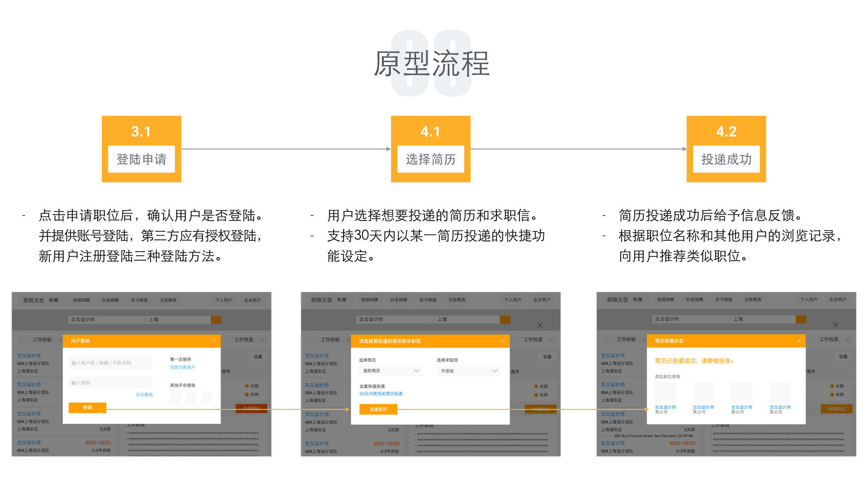This screenshot has width=868, height=488.
Task: Click the orange search button in the login mockup
Action: (216, 319)
